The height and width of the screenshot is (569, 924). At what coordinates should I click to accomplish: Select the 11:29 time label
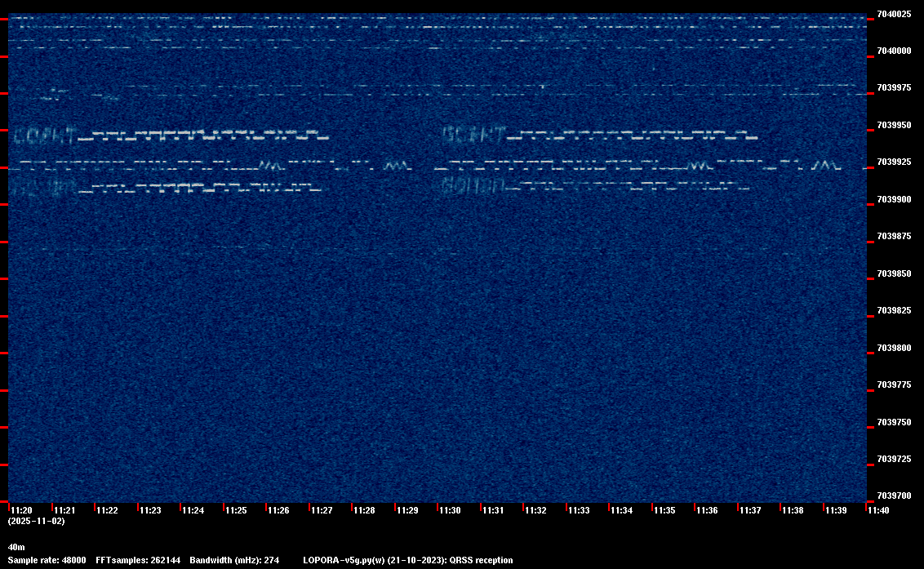click(x=408, y=510)
